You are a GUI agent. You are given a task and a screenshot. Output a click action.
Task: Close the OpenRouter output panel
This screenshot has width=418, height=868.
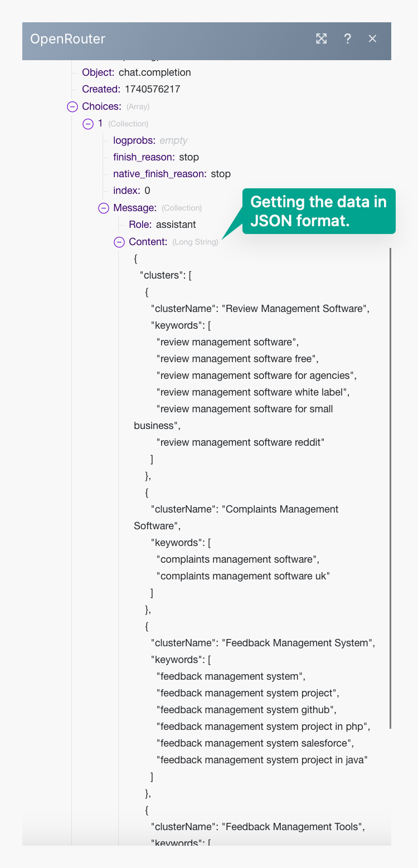pyautogui.click(x=373, y=38)
